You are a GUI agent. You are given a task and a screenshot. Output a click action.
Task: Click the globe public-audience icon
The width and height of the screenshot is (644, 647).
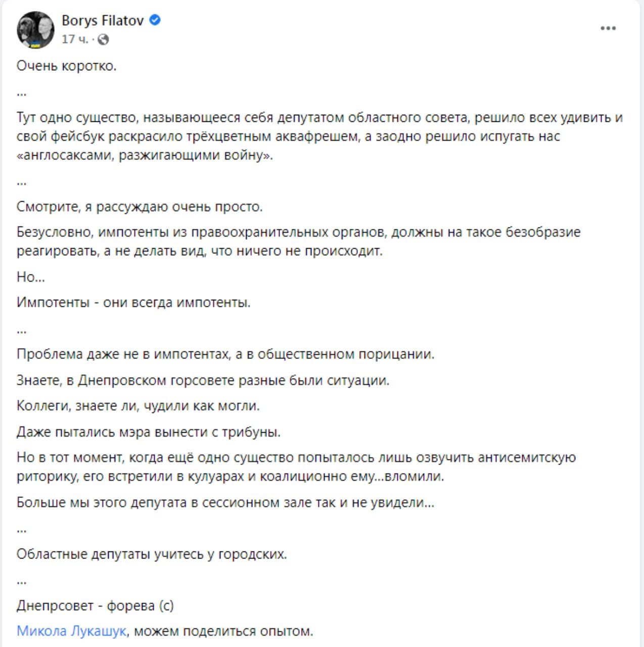103,39
